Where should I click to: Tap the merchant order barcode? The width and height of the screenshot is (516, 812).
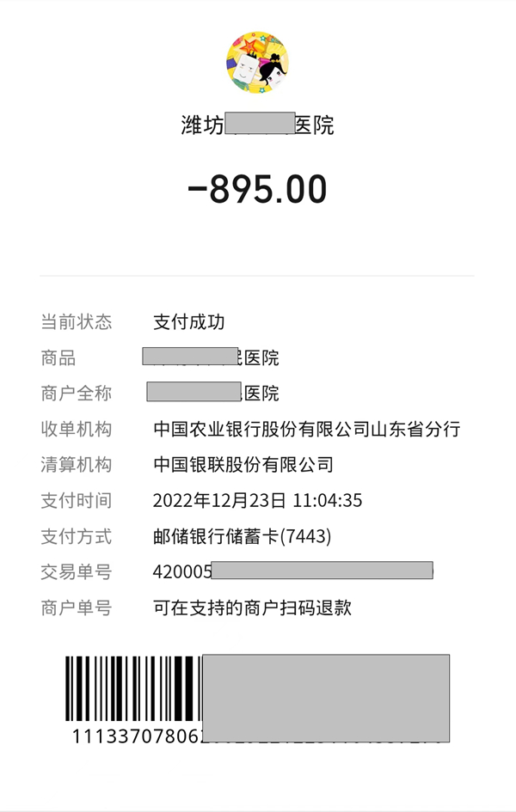point(133,688)
